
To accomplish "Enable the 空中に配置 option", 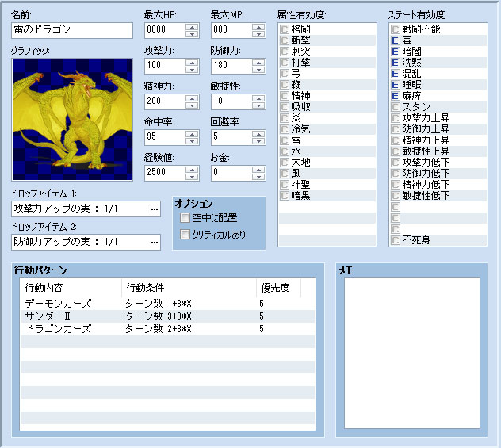I will click(x=185, y=218).
